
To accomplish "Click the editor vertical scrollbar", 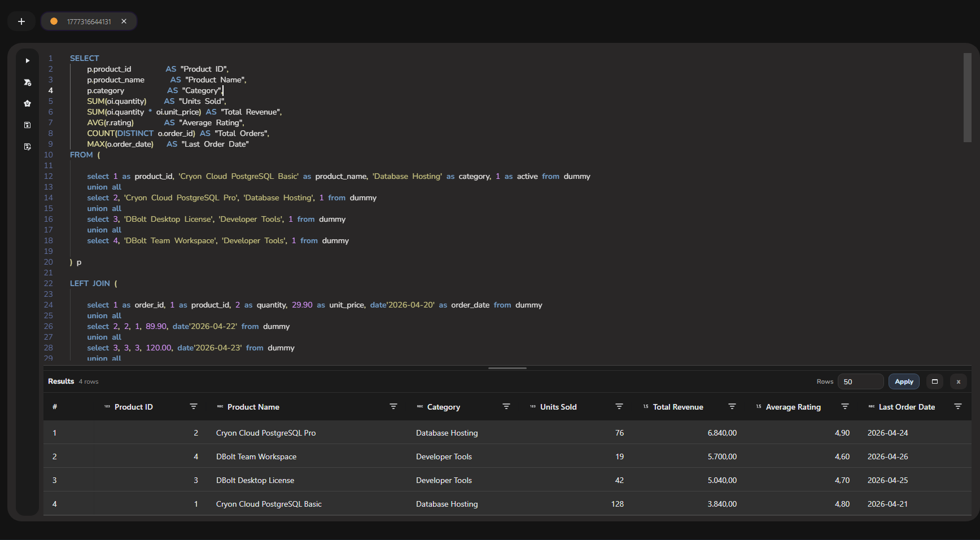I will pyautogui.click(x=967, y=98).
